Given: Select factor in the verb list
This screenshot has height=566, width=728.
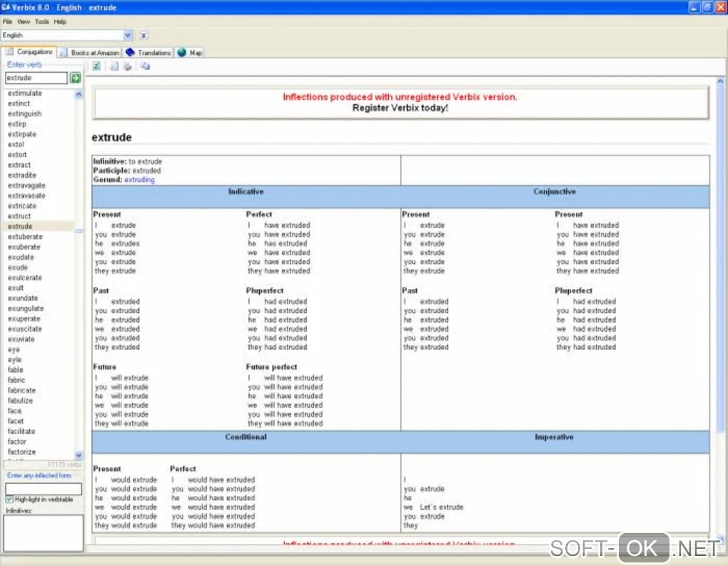Looking at the screenshot, I should 16,442.
